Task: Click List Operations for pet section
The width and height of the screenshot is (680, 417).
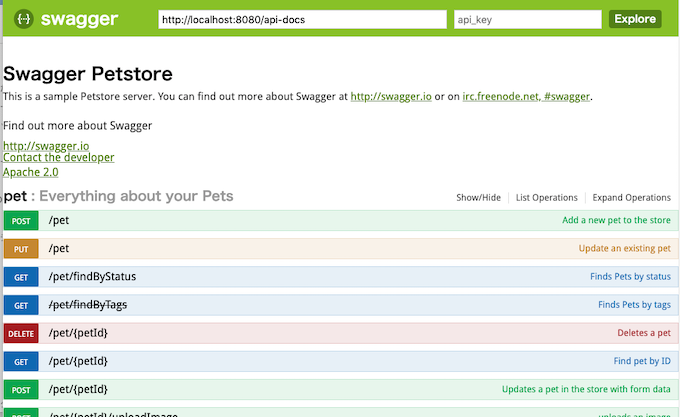Action: 546,198
